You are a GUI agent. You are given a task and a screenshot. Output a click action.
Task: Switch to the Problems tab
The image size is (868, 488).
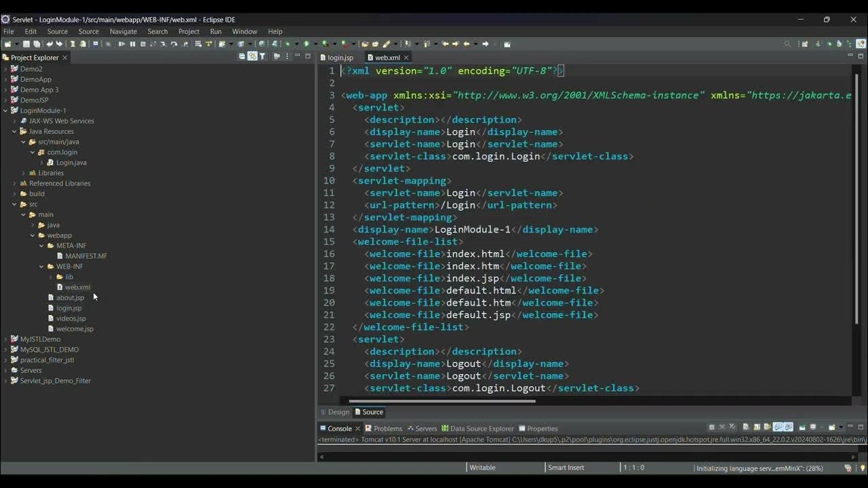point(384,428)
